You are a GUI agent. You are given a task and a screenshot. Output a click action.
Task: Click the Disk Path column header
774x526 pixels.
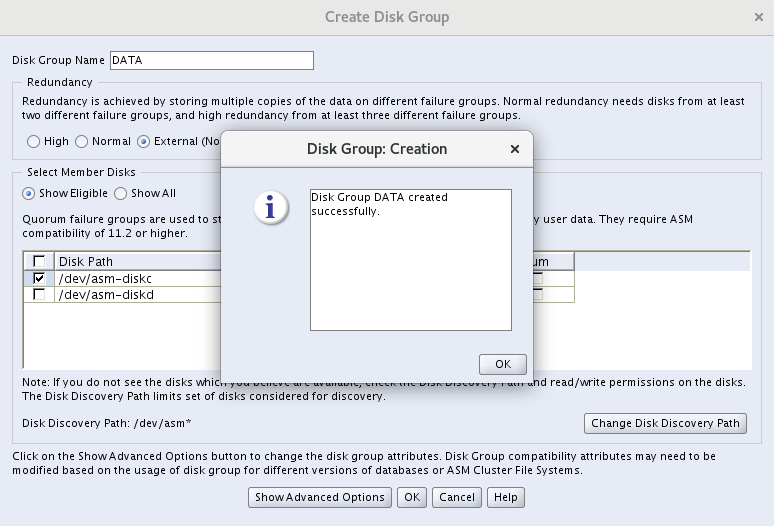(x=137, y=262)
